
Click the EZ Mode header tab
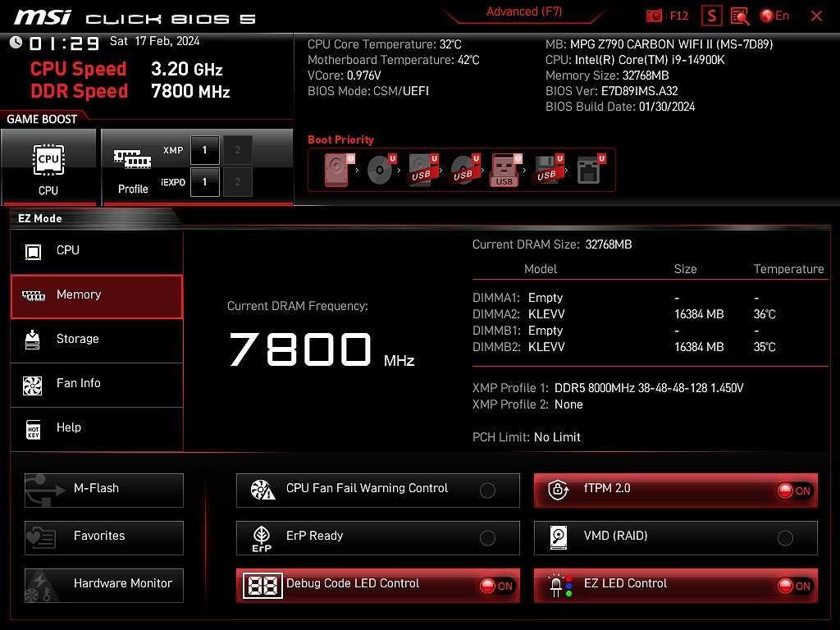pos(40,218)
